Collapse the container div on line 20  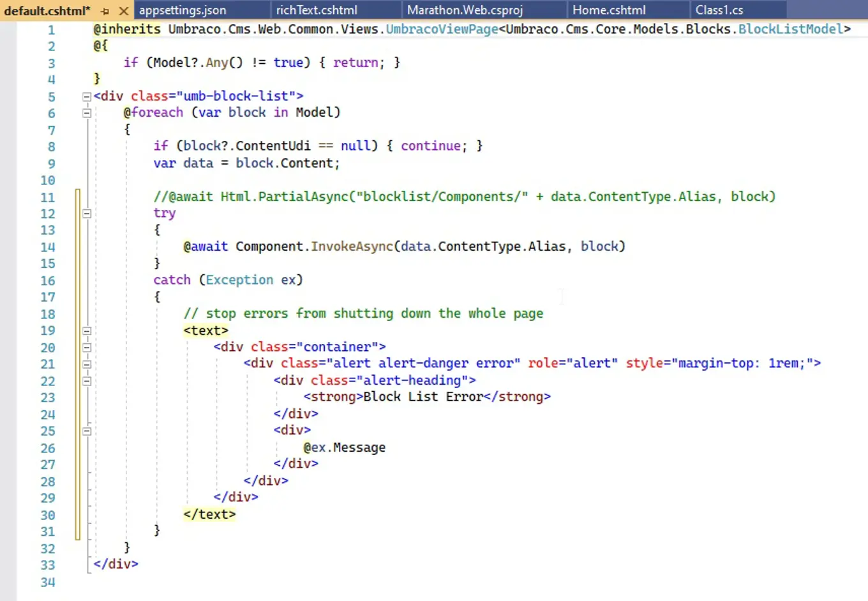(87, 348)
